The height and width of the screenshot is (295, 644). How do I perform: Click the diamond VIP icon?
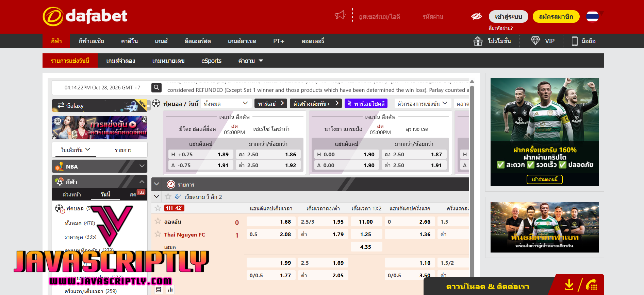point(535,41)
